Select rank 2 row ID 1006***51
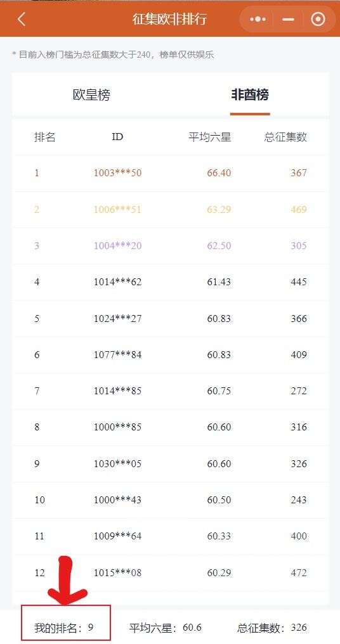Screen dimensions: 340x644 tap(171, 209)
